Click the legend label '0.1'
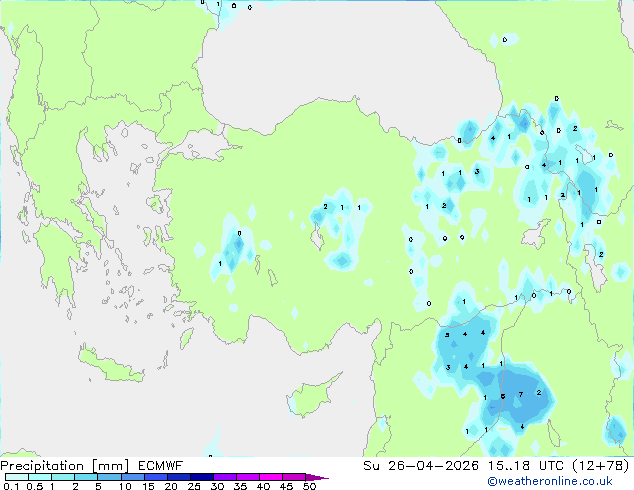Image resolution: width=634 pixels, height=490 pixels. click(11, 486)
